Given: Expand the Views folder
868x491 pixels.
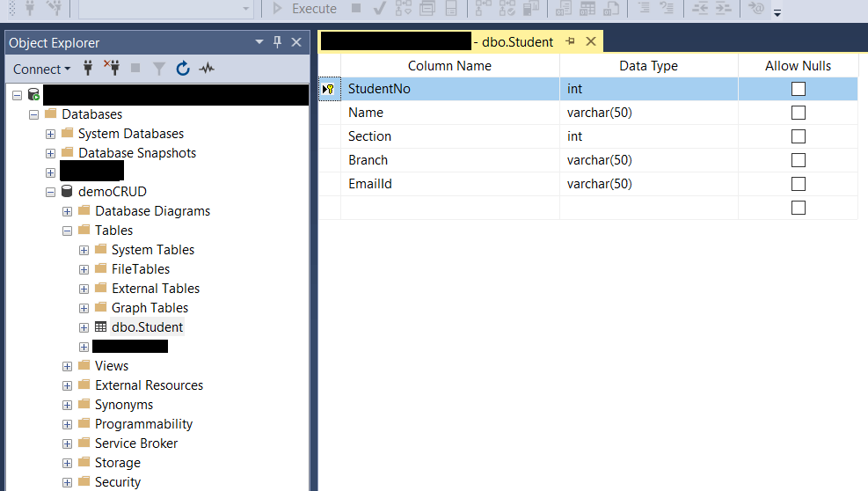Looking at the screenshot, I should [68, 366].
